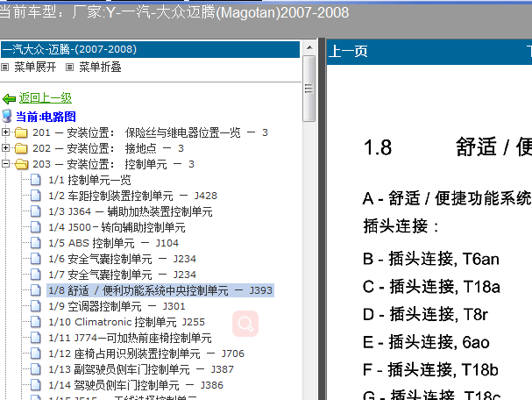Click the green back arrow icon
This screenshot has width=532, height=400.
pos(9,99)
